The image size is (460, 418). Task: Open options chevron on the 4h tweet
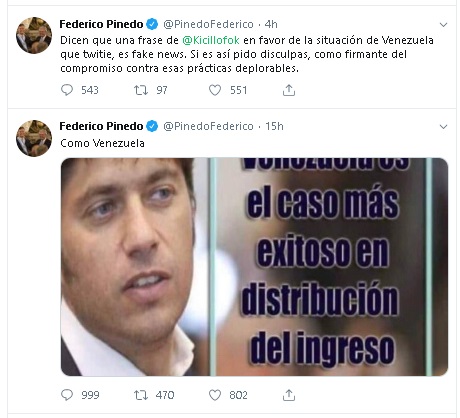(443, 25)
